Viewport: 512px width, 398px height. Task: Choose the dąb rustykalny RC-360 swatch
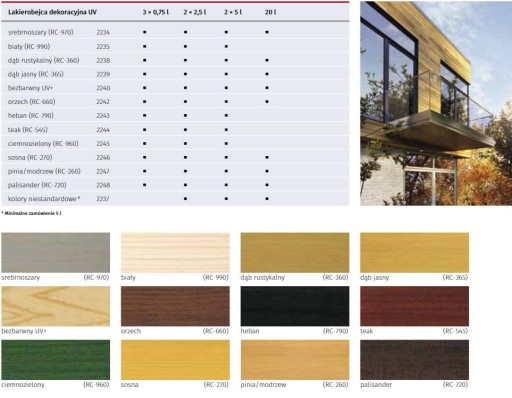(295, 253)
